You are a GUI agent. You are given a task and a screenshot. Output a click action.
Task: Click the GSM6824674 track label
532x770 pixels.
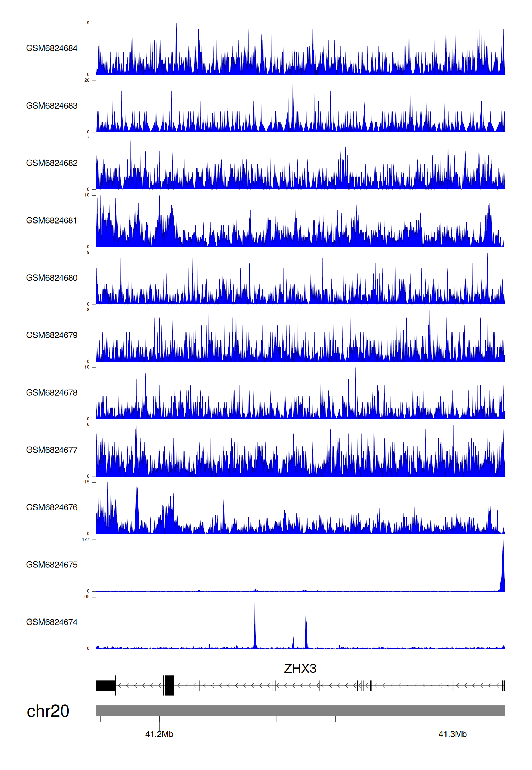52,622
